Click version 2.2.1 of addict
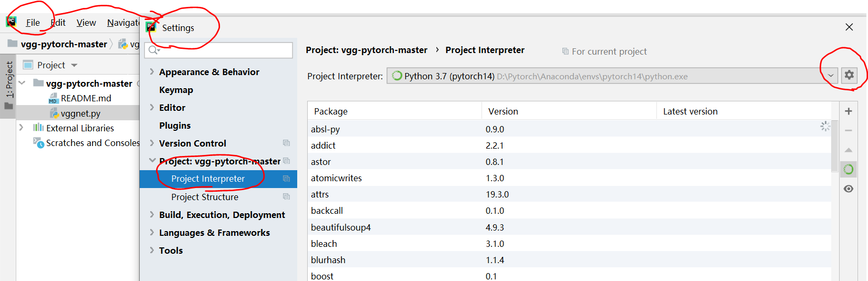 click(495, 145)
